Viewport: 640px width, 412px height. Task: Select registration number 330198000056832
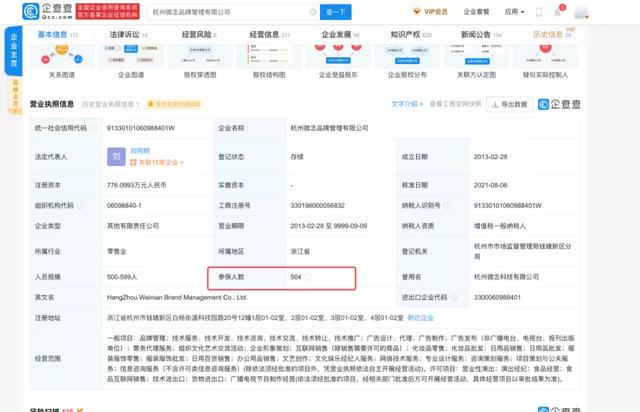(317, 205)
